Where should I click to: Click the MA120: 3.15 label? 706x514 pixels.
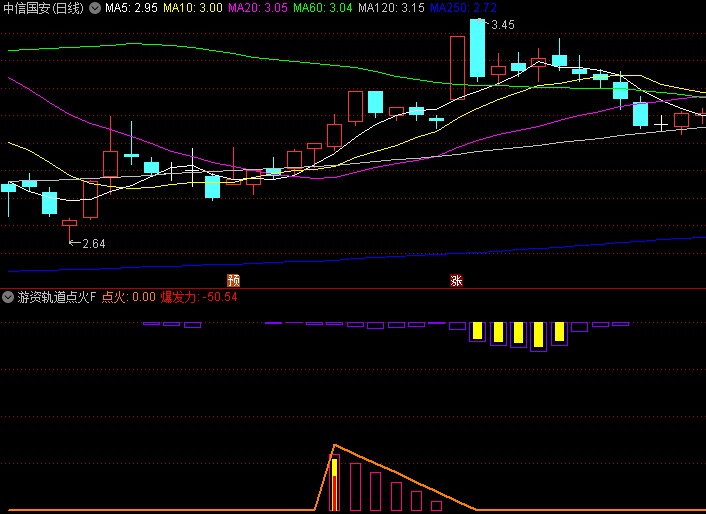point(391,8)
